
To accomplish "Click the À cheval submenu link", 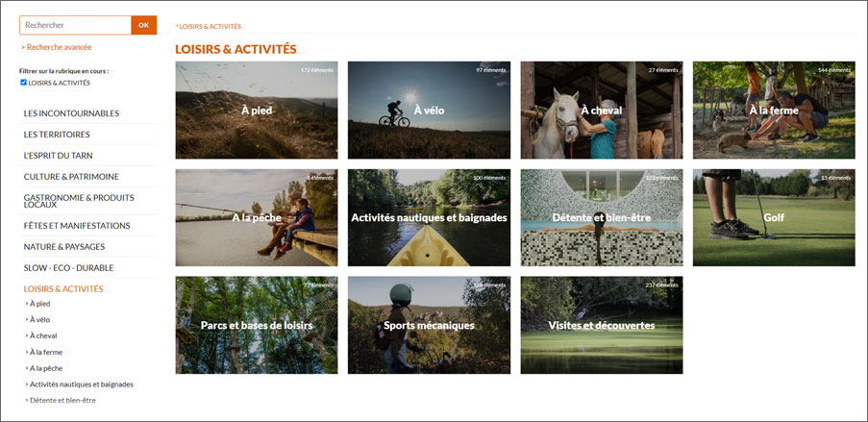I will point(43,335).
